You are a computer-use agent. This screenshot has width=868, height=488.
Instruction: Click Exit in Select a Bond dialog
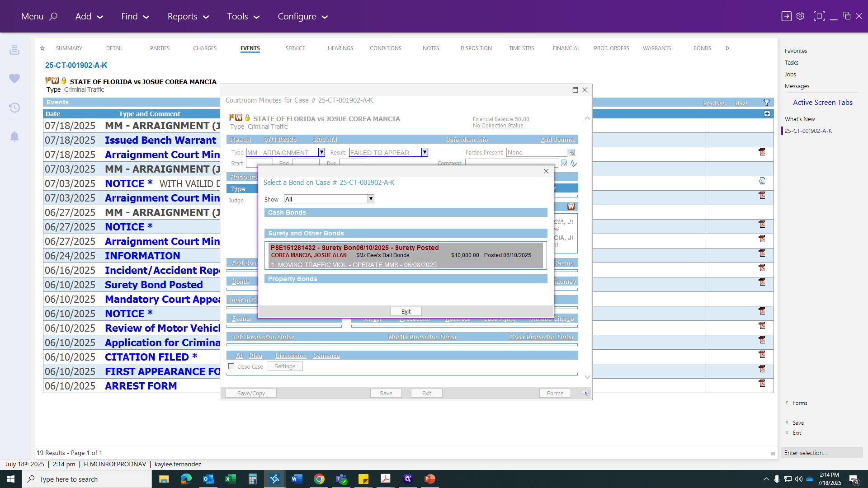click(x=406, y=311)
